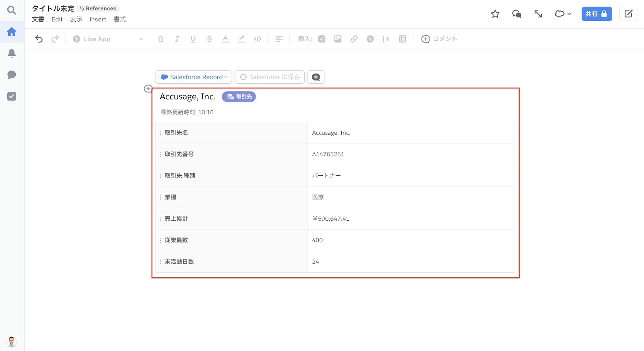Select the A14765261 account number value
Screen dimensions: 644x351
(328, 154)
